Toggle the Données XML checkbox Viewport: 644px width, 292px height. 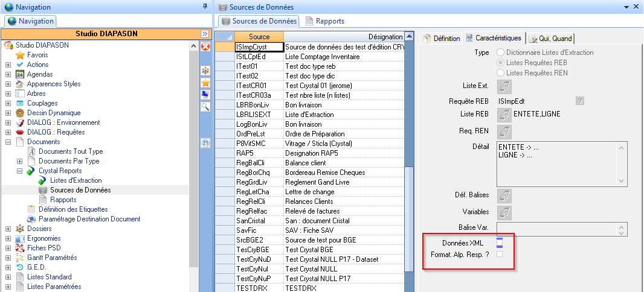pyautogui.click(x=500, y=243)
